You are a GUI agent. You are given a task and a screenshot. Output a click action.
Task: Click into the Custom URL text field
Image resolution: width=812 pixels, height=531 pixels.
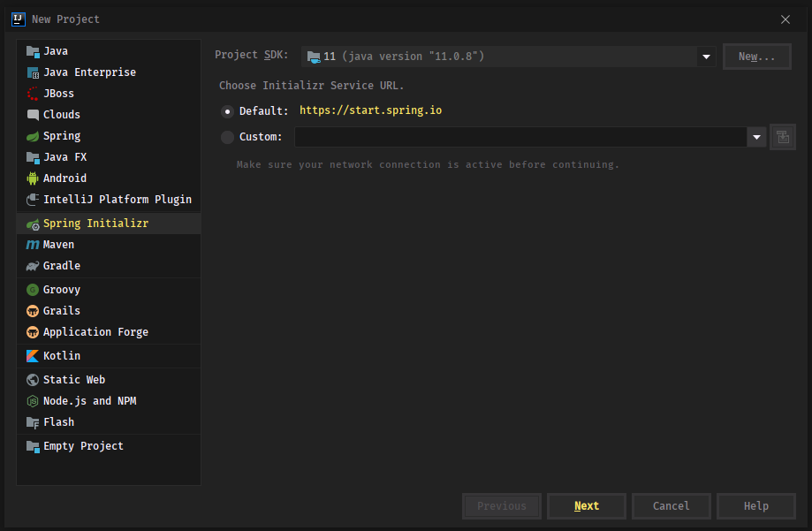520,137
